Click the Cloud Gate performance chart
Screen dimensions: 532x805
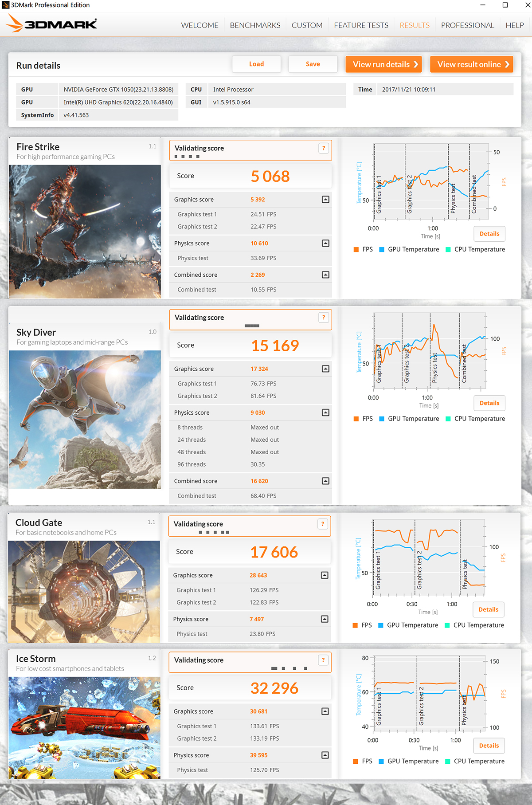(429, 557)
